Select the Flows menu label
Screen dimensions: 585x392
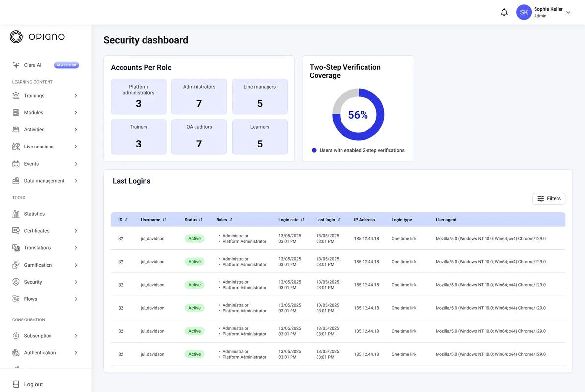30,299
